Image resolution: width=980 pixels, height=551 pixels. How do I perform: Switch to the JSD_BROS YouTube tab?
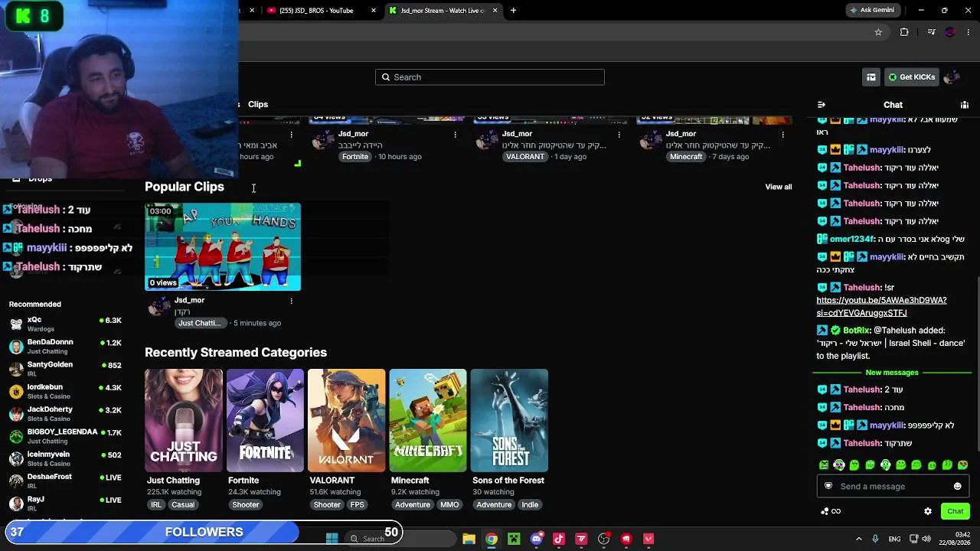(x=315, y=11)
